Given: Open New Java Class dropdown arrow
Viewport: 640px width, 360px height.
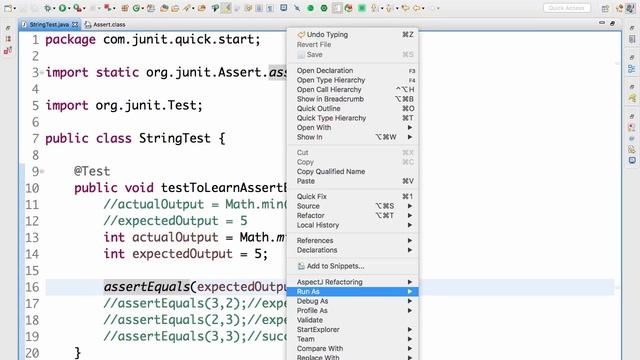Looking at the screenshot, I should [x=142, y=8].
